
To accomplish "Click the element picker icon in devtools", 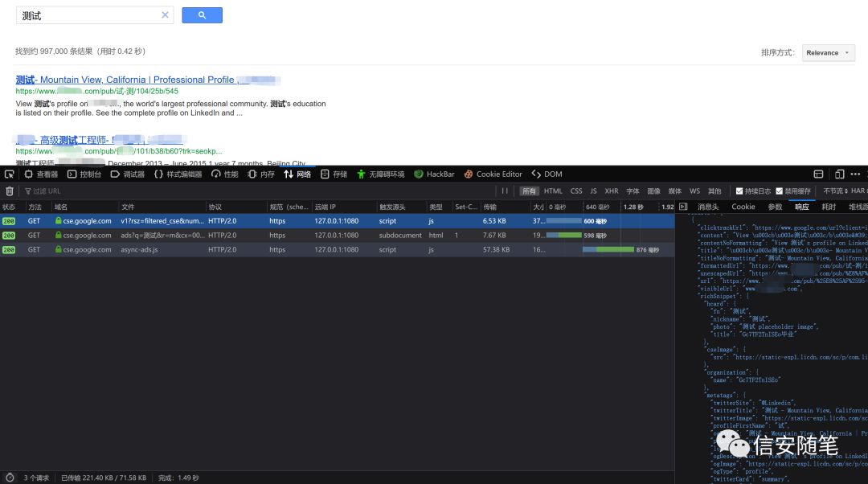I will pos(10,174).
